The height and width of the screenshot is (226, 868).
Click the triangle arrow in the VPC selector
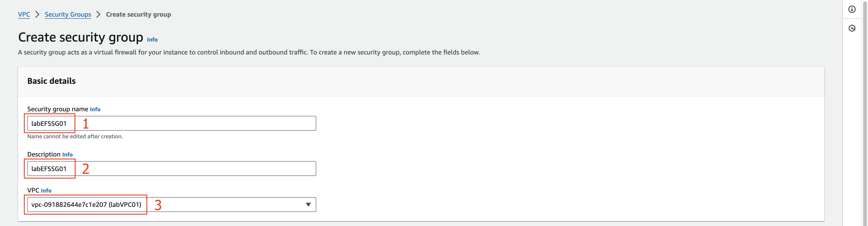[308, 205]
